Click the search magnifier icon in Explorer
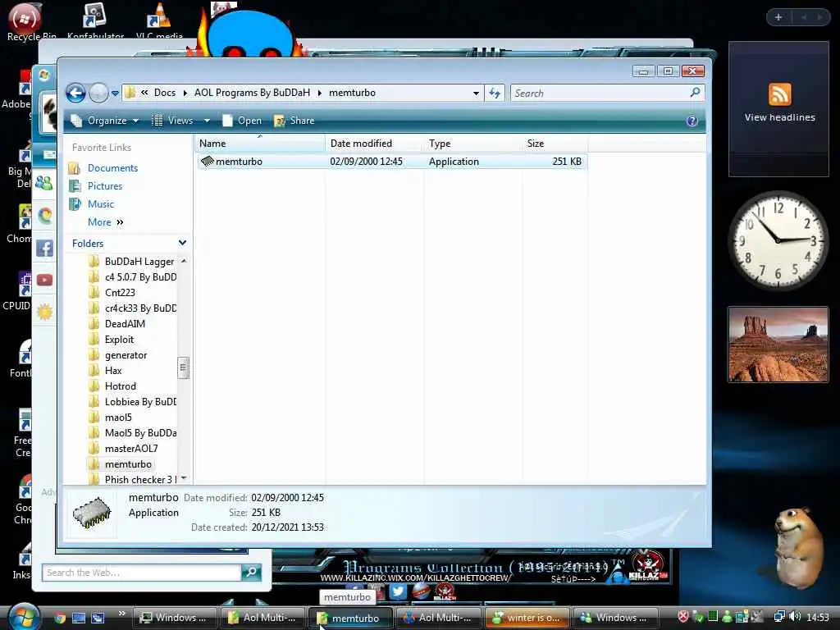Image resolution: width=840 pixels, height=630 pixels. coord(696,93)
